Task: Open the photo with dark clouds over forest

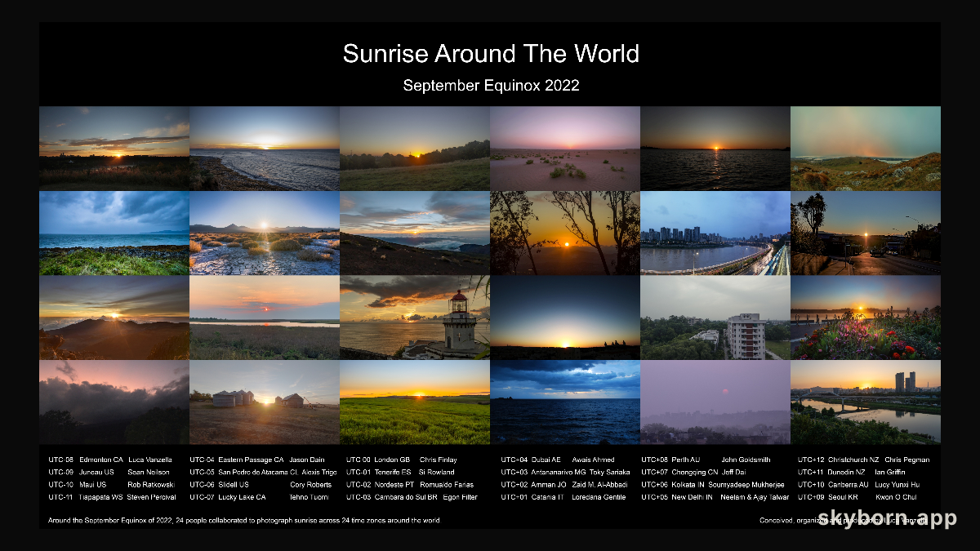Action: (114, 402)
